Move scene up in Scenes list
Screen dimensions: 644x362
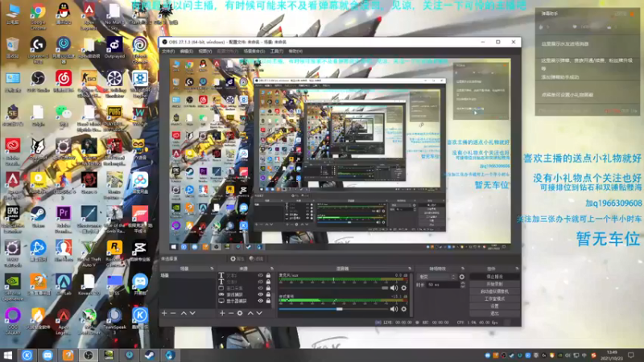184,313
